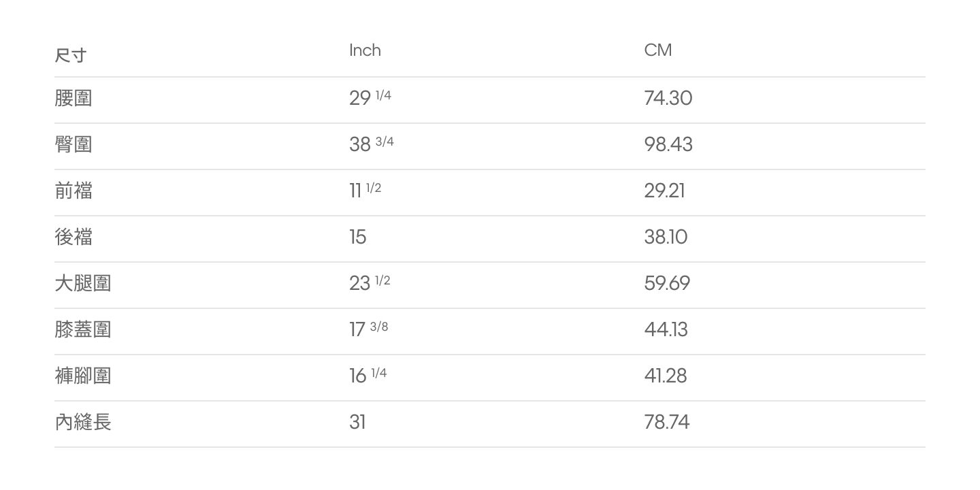Click the 尺寸 column header
Image resolution: width=980 pixels, height=490 pixels.
point(71,55)
